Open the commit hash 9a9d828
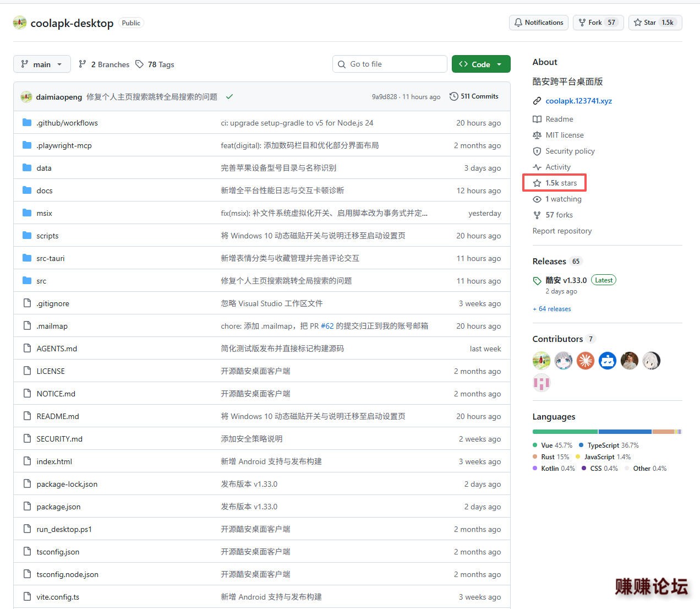Image resolution: width=700 pixels, height=609 pixels. [384, 97]
